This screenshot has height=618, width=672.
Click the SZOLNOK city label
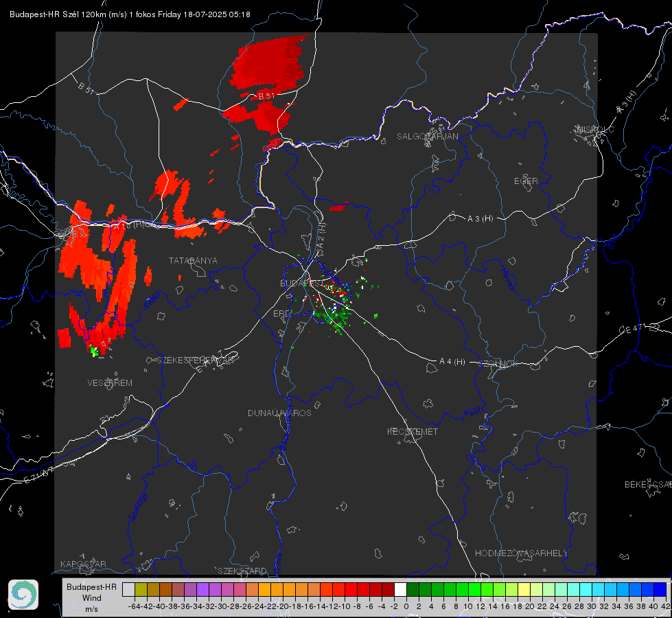(498, 363)
